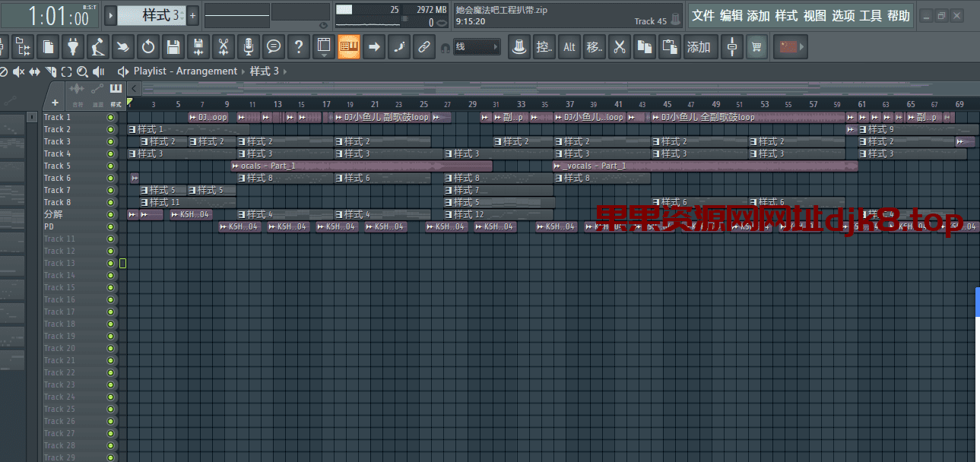Click the scissors and waveform icon
Viewport: 980px width, 462px height.
pyautogui.click(x=223, y=47)
